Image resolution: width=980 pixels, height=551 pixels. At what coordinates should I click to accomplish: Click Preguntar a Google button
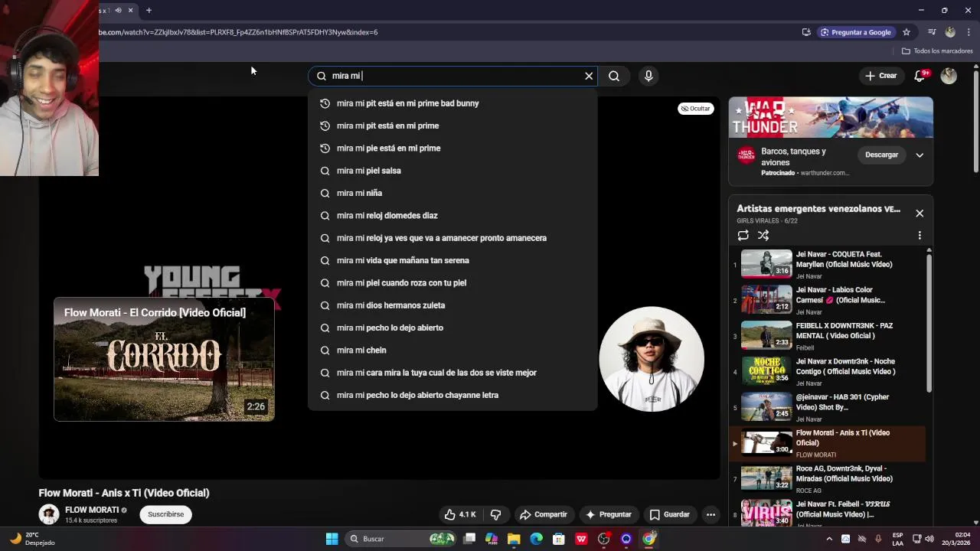[856, 32]
